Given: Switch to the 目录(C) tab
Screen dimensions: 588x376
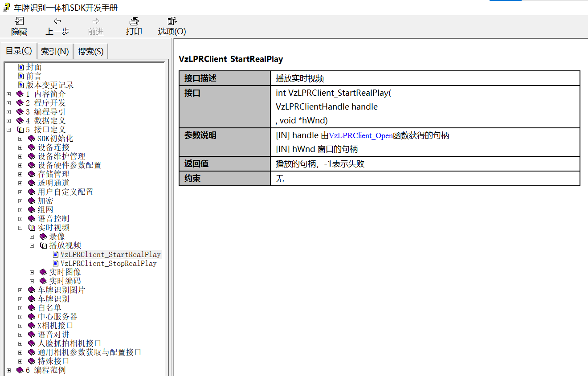Looking at the screenshot, I should [x=19, y=51].
